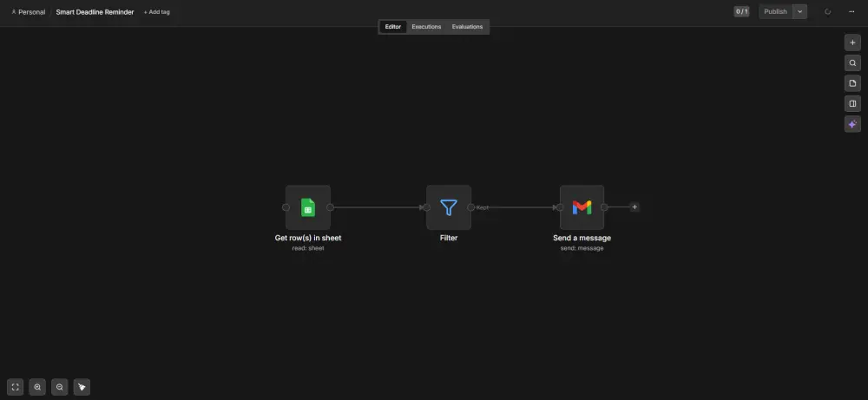This screenshot has height=400, width=868.
Task: Click the 'Kept' connection label
Action: point(483,207)
